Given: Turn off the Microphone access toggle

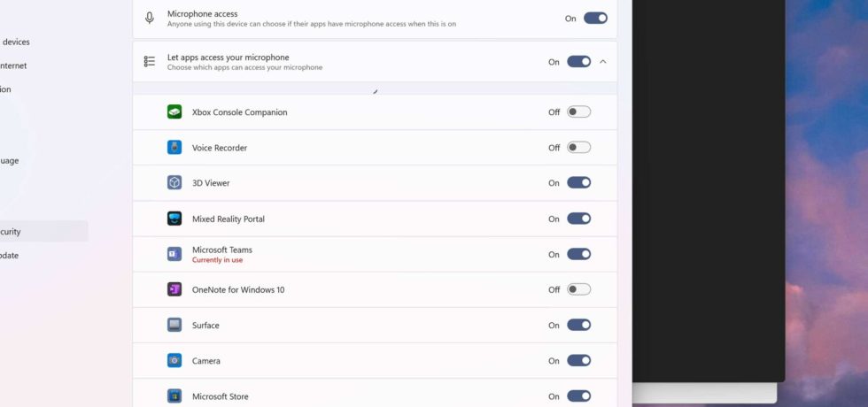Looking at the screenshot, I should click(595, 19).
